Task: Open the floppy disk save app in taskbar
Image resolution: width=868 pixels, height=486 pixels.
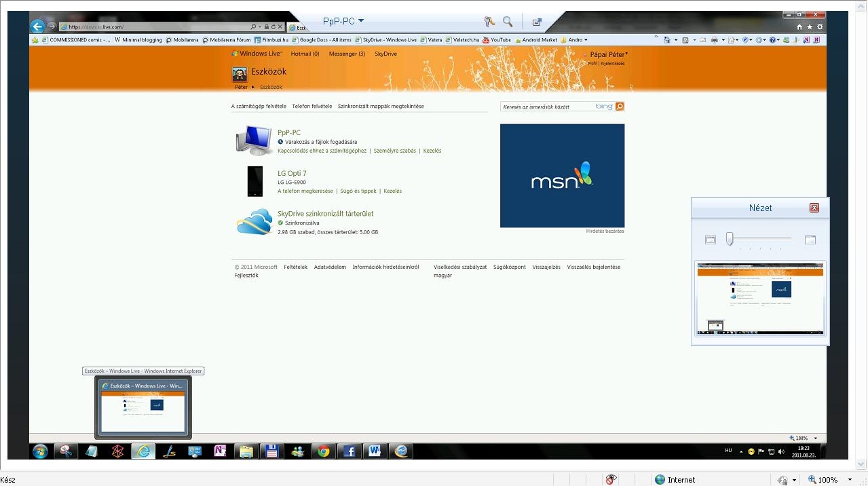Action: click(x=271, y=451)
